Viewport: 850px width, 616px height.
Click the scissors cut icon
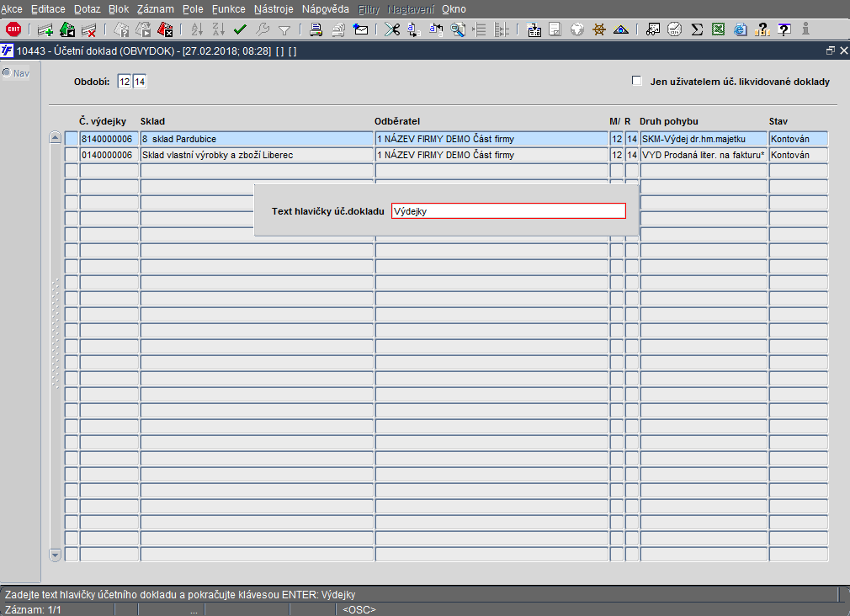coord(392,29)
